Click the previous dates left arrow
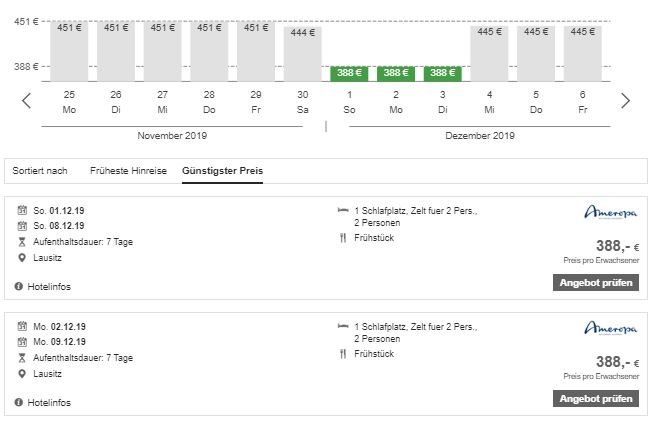 click(x=27, y=100)
